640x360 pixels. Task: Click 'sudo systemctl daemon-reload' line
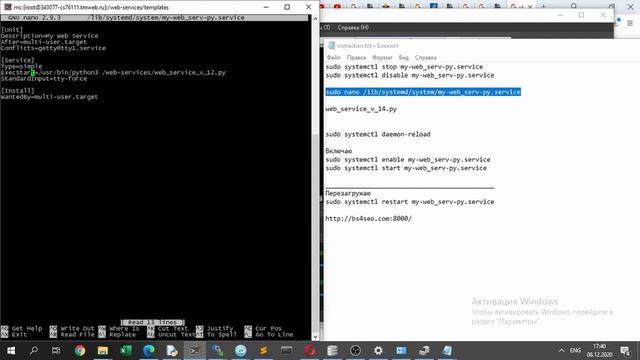tap(378, 134)
